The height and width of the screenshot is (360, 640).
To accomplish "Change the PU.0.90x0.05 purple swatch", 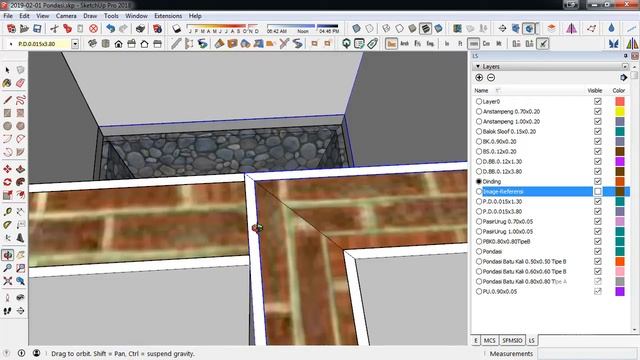I will (620, 291).
